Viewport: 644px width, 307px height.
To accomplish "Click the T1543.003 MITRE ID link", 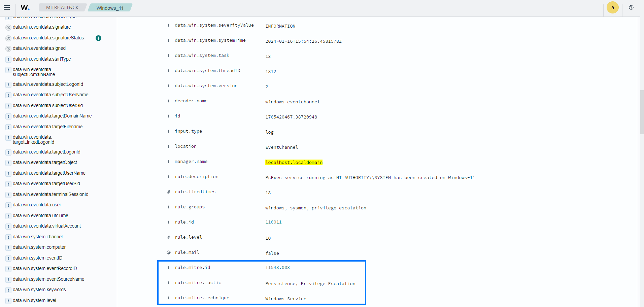I will tap(277, 268).
